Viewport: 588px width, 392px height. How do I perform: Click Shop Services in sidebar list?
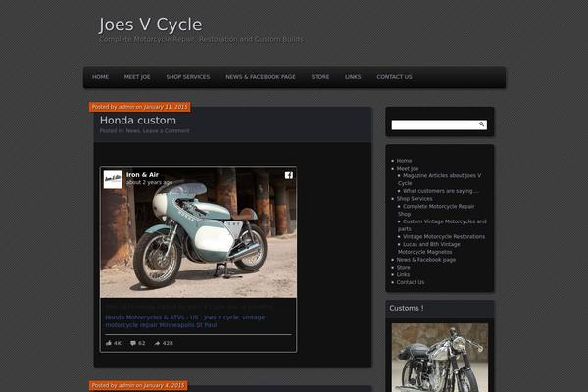coord(415,198)
